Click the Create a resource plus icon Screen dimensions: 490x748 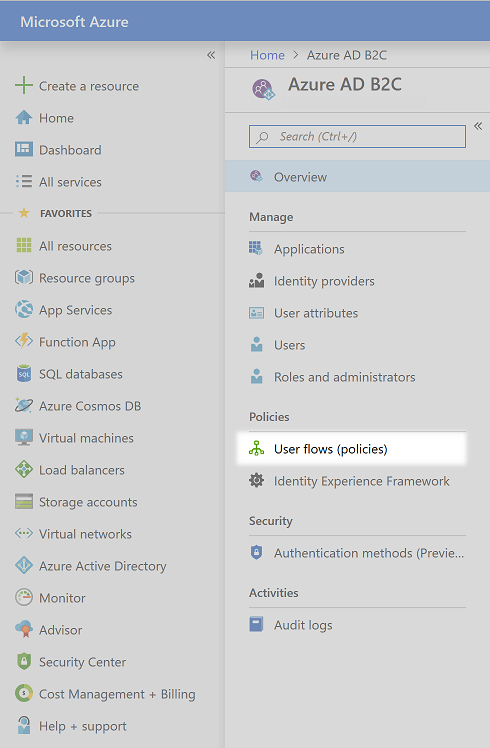pos(23,86)
